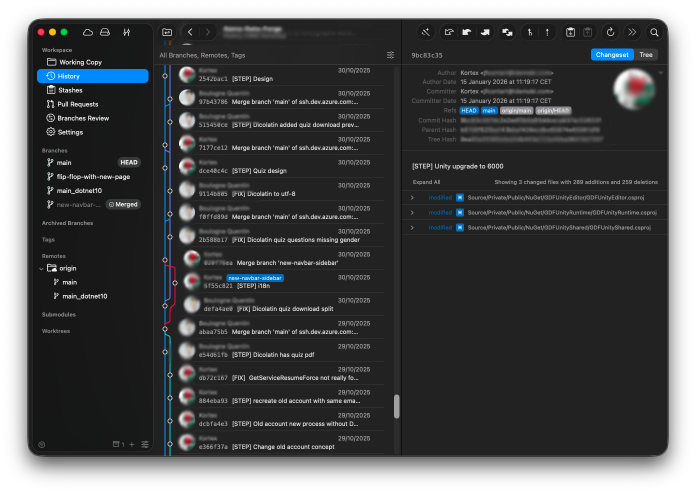This screenshot has width=696, height=493.
Task: Click the Save Stash toolbar icon
Action: 570,32
